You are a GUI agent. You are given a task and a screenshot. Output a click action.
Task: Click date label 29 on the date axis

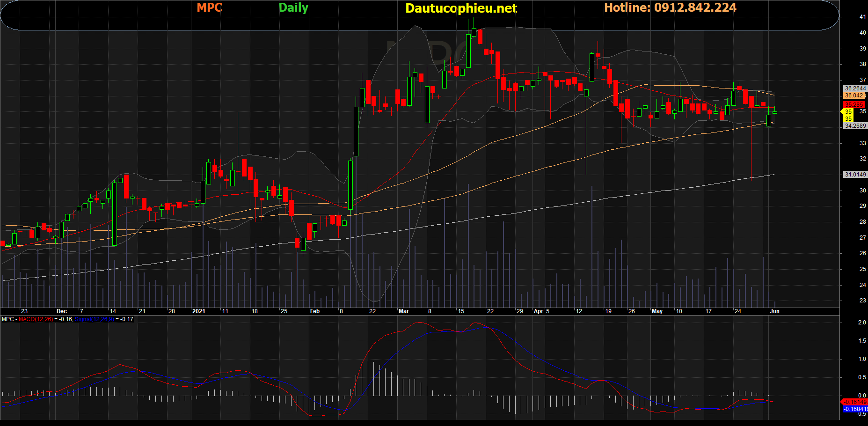coord(520,311)
